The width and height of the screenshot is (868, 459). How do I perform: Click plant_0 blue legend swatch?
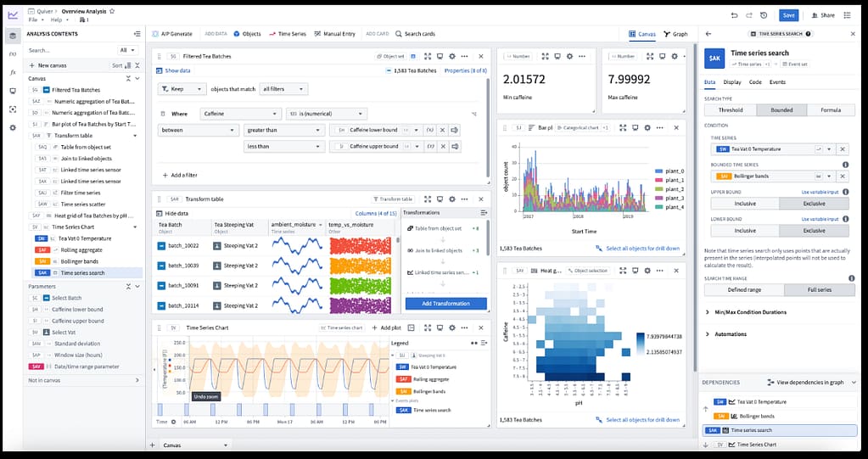(659, 171)
